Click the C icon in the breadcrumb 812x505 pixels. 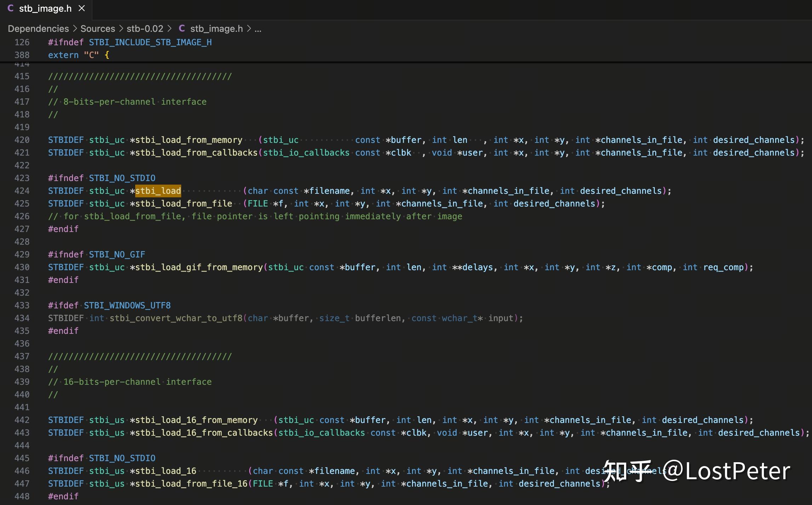(x=182, y=28)
